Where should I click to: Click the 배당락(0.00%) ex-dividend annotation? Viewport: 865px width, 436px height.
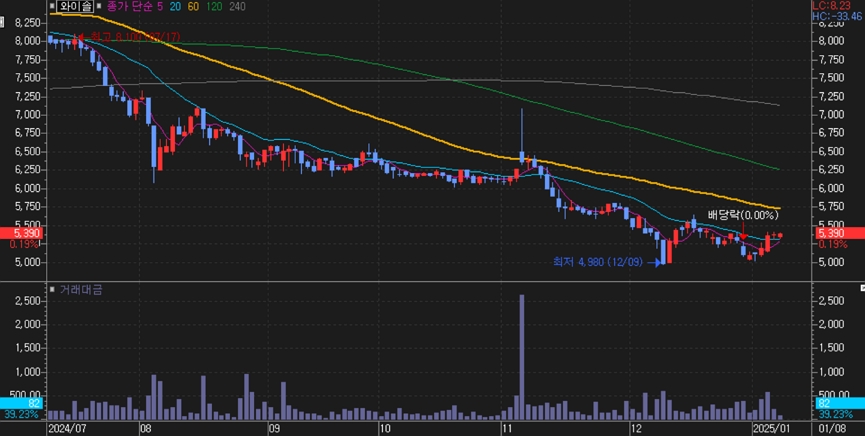(x=742, y=215)
